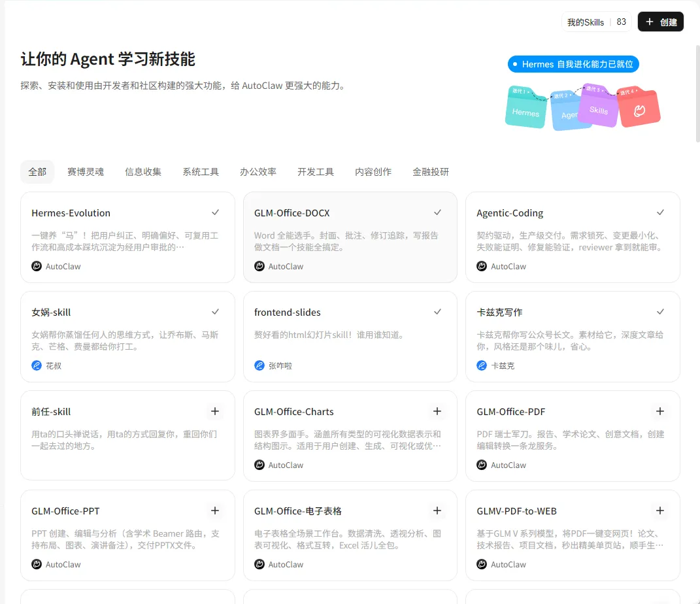The height and width of the screenshot is (604, 700).
Task: Click Hermes 自我进化能力已就位 banner
Action: 573,64
